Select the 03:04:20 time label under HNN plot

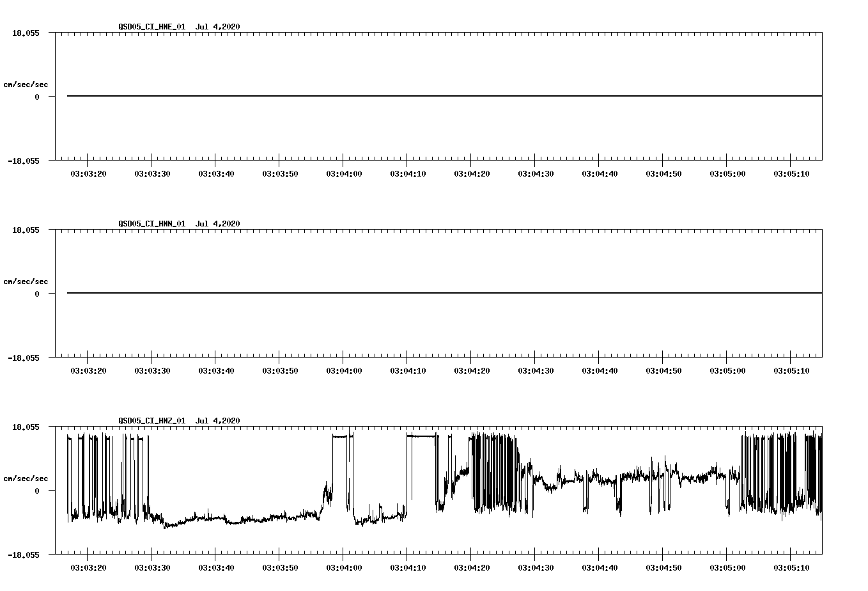point(472,370)
